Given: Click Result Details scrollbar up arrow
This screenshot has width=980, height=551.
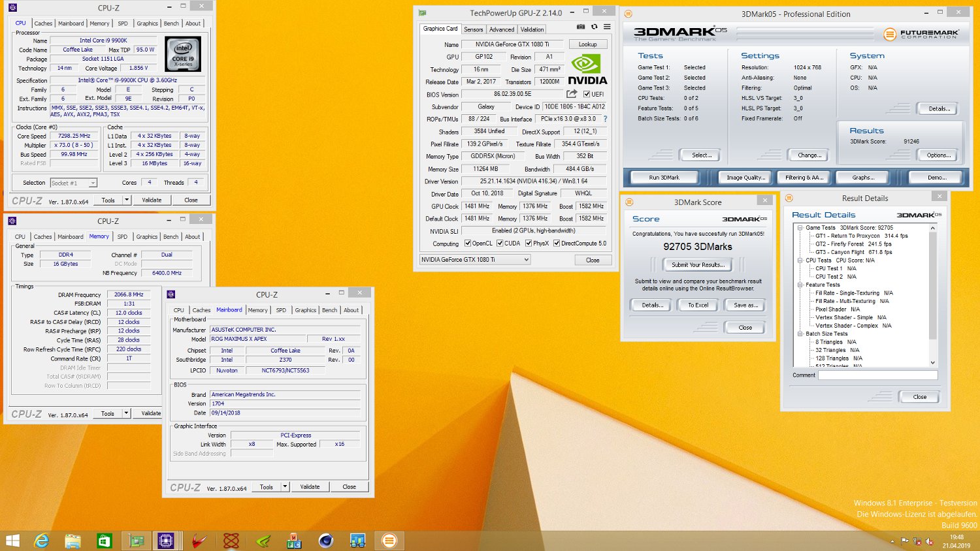Looking at the screenshot, I should tap(932, 227).
